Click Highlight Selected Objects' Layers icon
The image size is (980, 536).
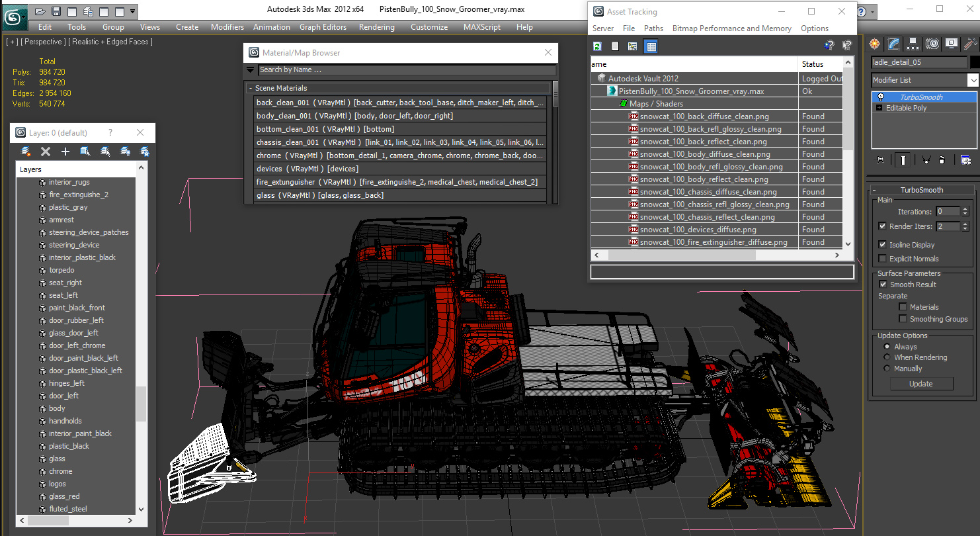coord(105,152)
